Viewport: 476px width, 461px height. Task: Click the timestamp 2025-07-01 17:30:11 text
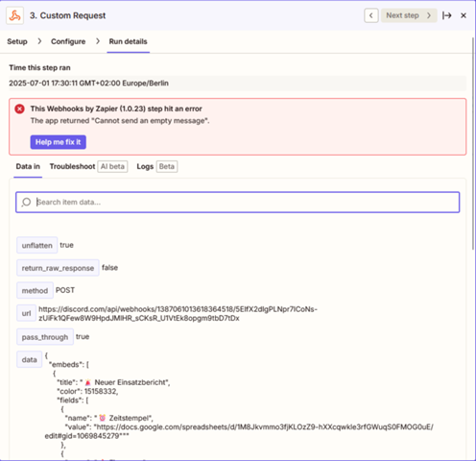[88, 84]
